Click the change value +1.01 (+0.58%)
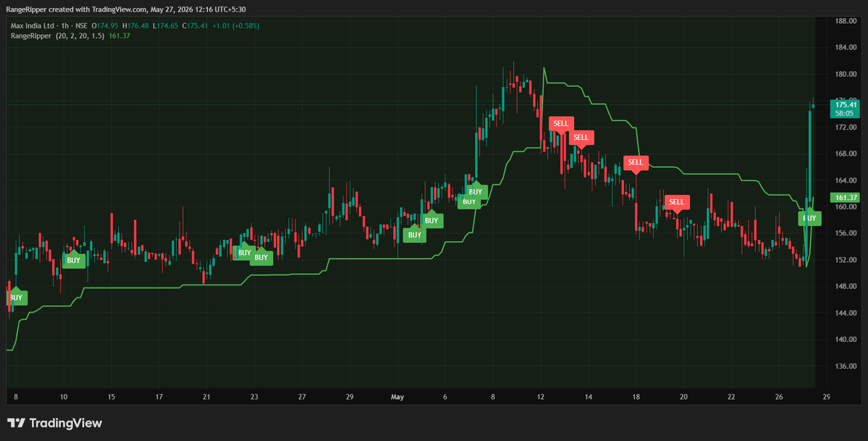Viewport: 868px width, 441px height. 235,26
